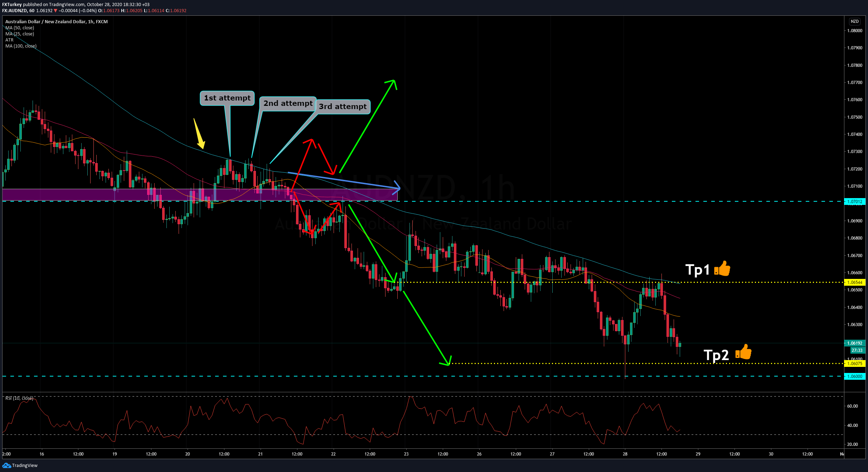Viewport: 868px width, 472px height.
Task: Click the RSI 20.00 axis value
Action: click(853, 444)
